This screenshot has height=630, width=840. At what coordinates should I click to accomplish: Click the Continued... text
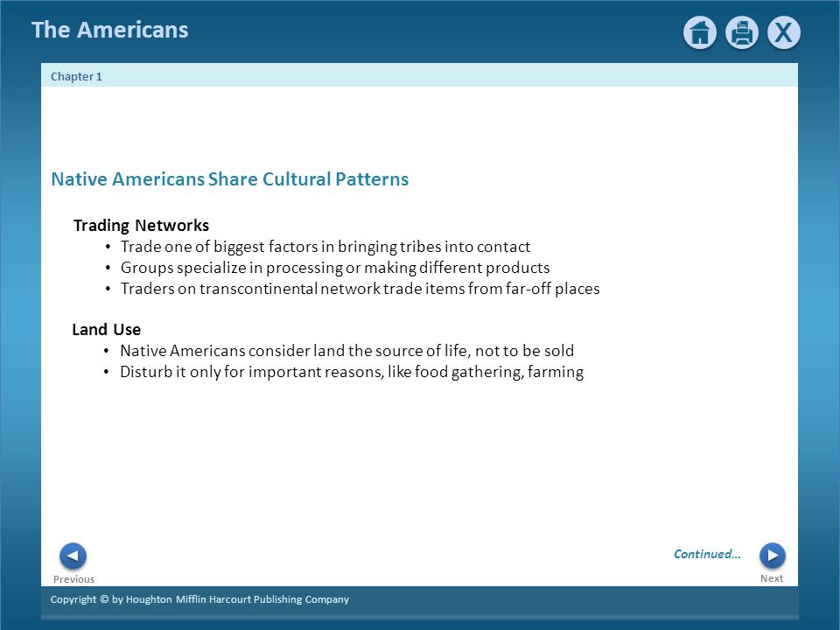pos(707,554)
